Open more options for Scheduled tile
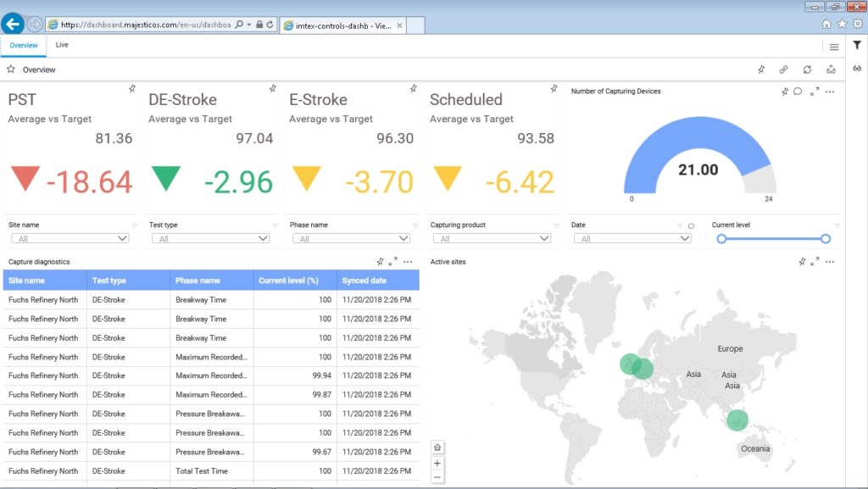The height and width of the screenshot is (489, 868). coord(554,87)
